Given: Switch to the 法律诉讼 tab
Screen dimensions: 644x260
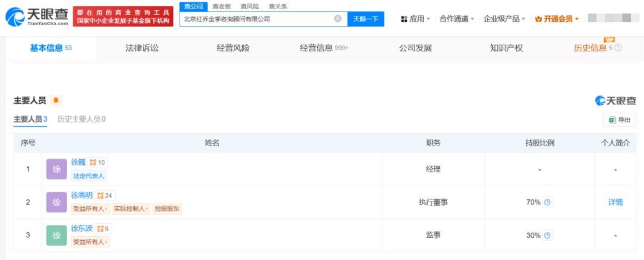Looking at the screenshot, I should click(142, 48).
